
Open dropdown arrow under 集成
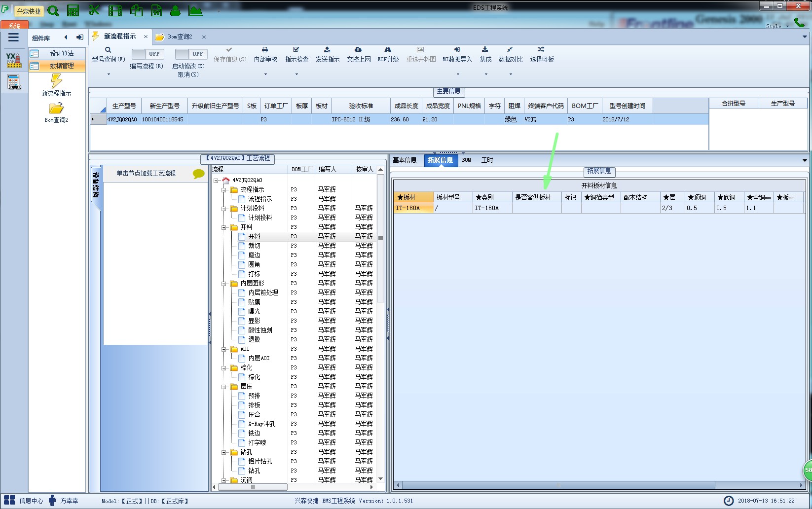click(486, 74)
